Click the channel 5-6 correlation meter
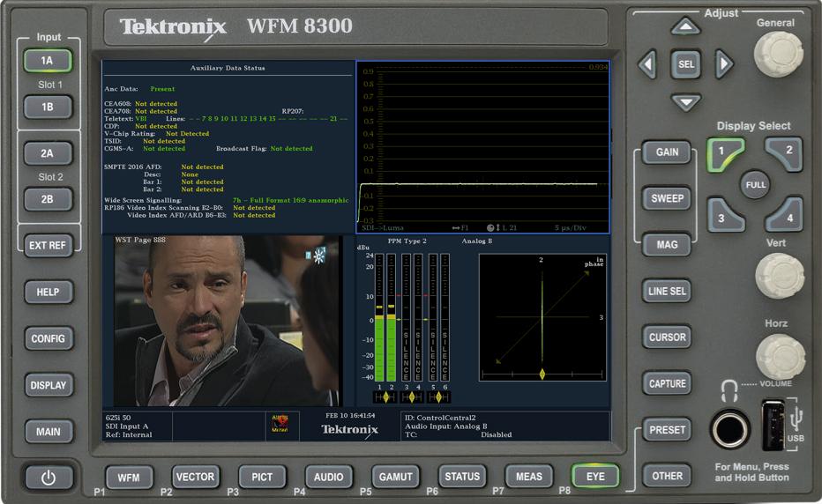822x504 pixels. click(438, 397)
